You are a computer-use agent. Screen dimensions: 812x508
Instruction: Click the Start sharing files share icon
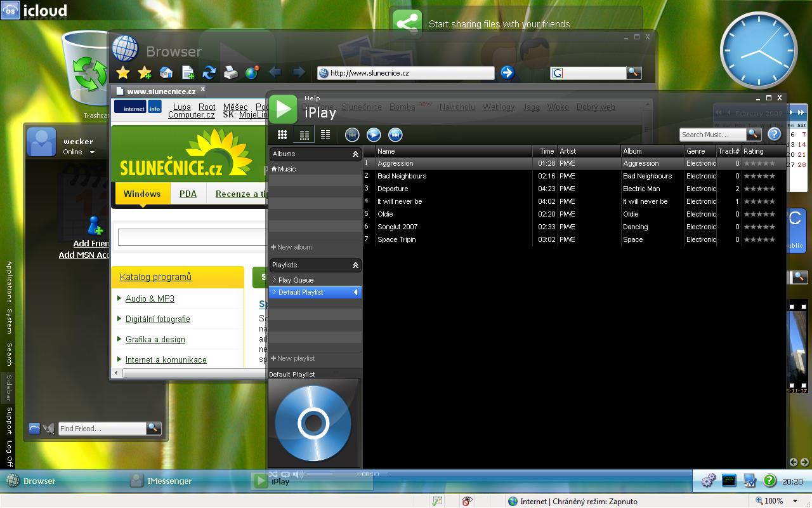pos(407,23)
